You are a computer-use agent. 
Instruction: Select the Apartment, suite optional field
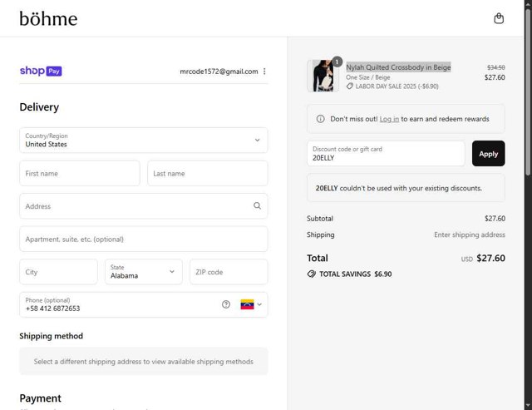[144, 239]
